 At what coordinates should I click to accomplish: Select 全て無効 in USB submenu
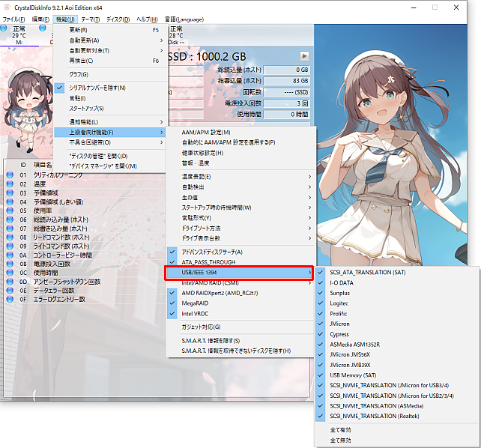397,440
